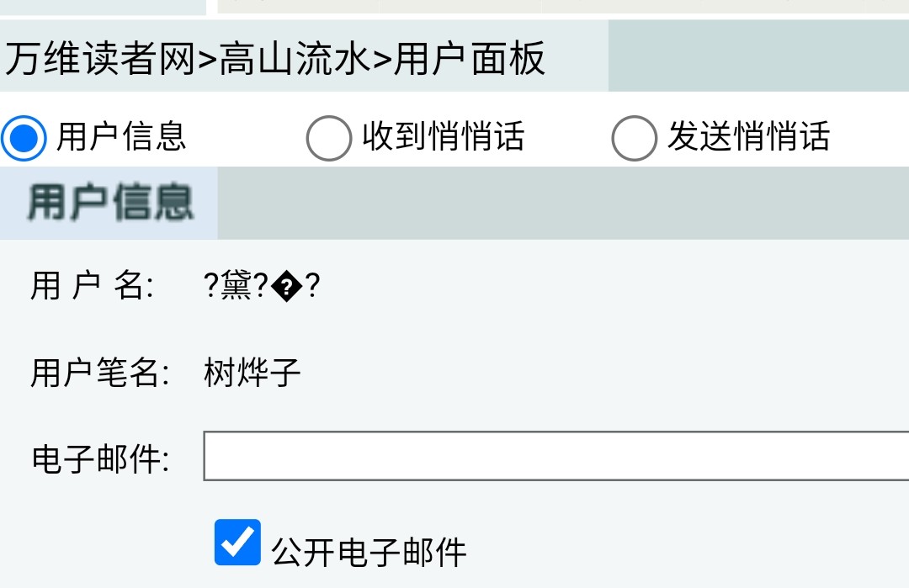Click the 用户笔名 field label
The width and height of the screenshot is (909, 588).
click(x=100, y=372)
